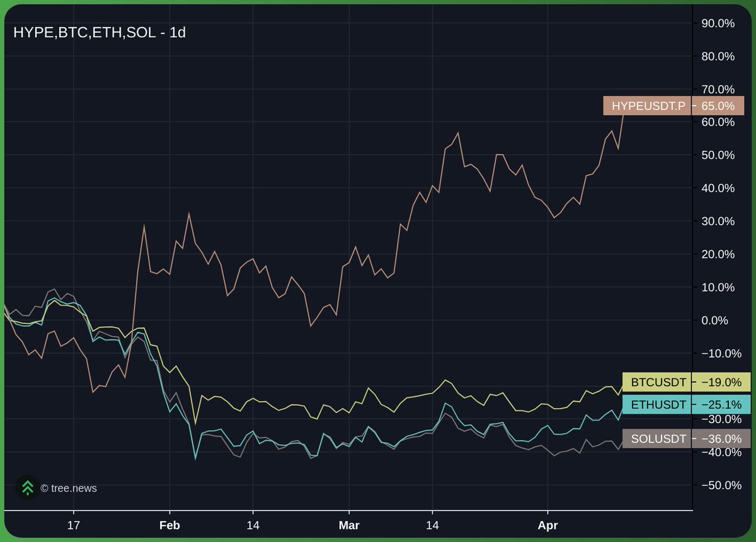
Task: Click the chart title HYPE,BTC,ETH,SOL - 1d
Action: coord(100,32)
